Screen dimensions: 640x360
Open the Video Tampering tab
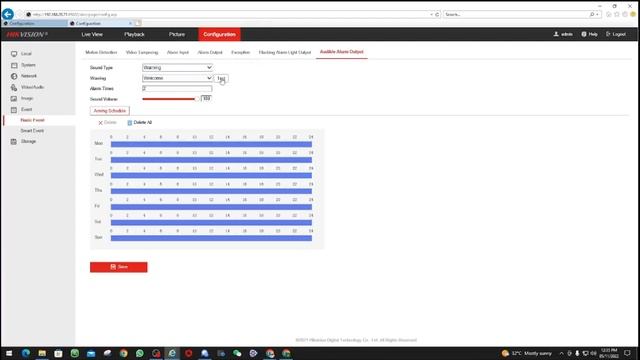coord(142,53)
